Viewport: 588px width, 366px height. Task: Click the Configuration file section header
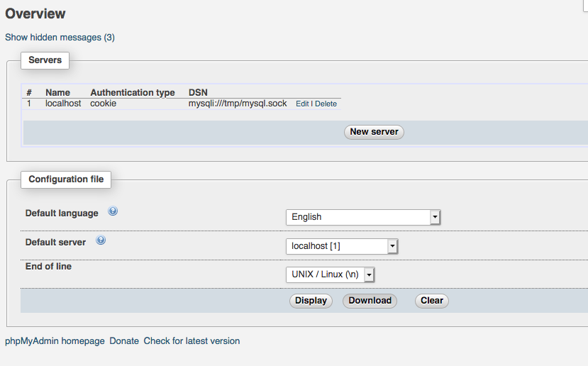click(66, 179)
